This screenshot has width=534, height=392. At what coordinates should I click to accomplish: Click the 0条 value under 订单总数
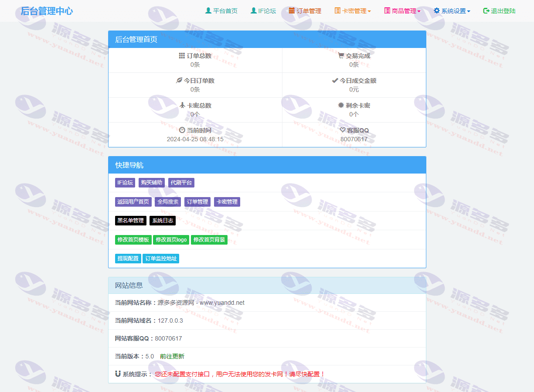tap(195, 65)
